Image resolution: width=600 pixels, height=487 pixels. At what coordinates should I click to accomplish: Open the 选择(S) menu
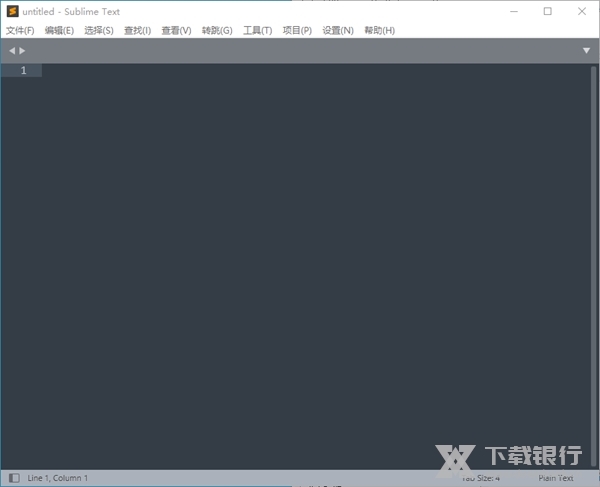tap(99, 30)
